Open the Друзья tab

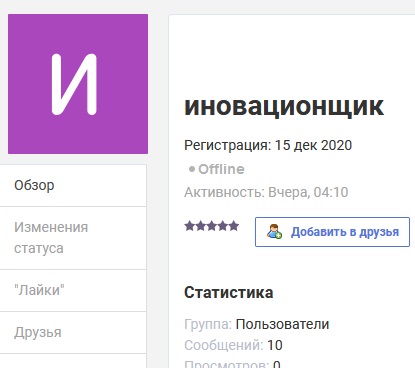click(x=73, y=332)
